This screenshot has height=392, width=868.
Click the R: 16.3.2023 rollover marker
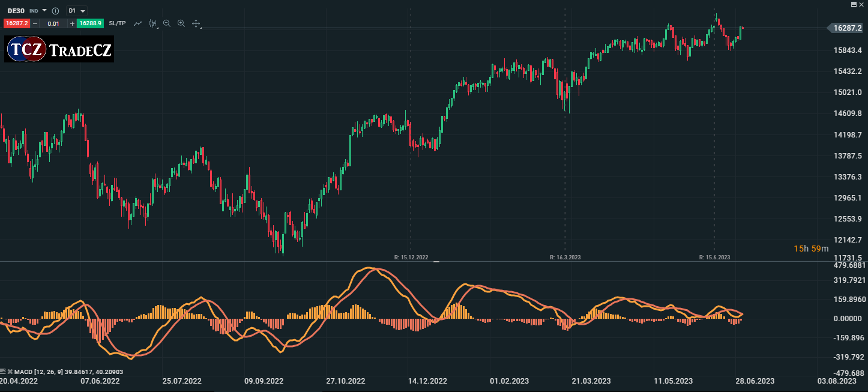click(565, 258)
